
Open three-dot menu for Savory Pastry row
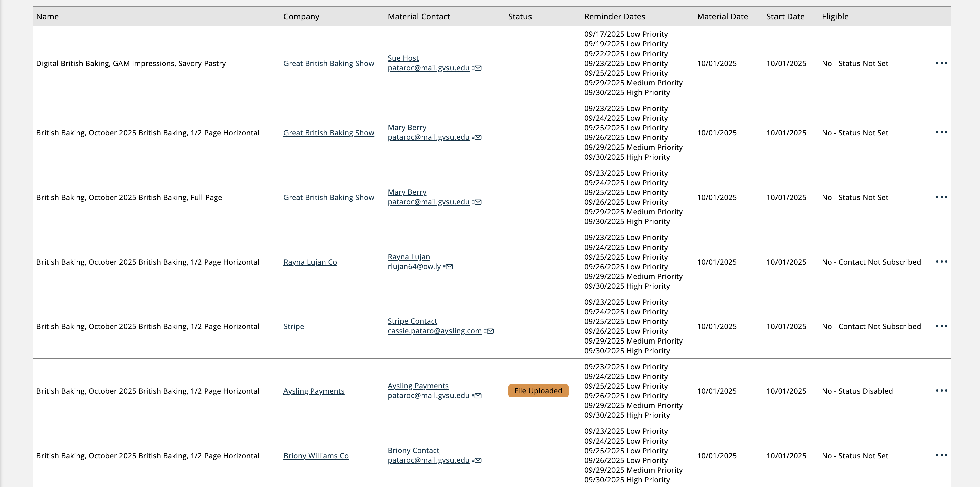(x=941, y=63)
